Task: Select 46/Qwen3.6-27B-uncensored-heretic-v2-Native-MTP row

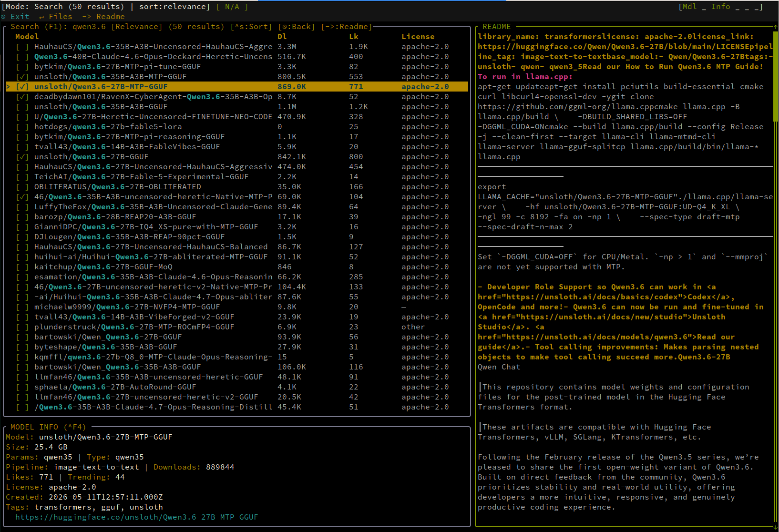Action: [x=237, y=287]
